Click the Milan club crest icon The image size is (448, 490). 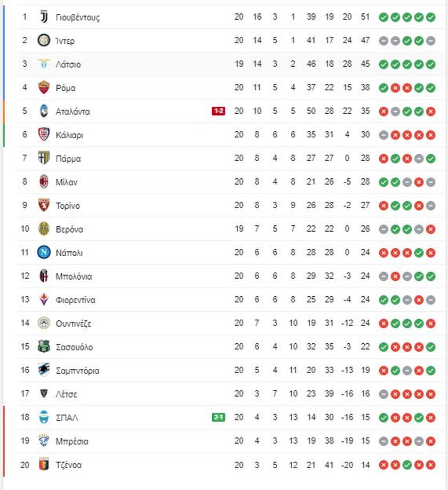tap(44, 181)
